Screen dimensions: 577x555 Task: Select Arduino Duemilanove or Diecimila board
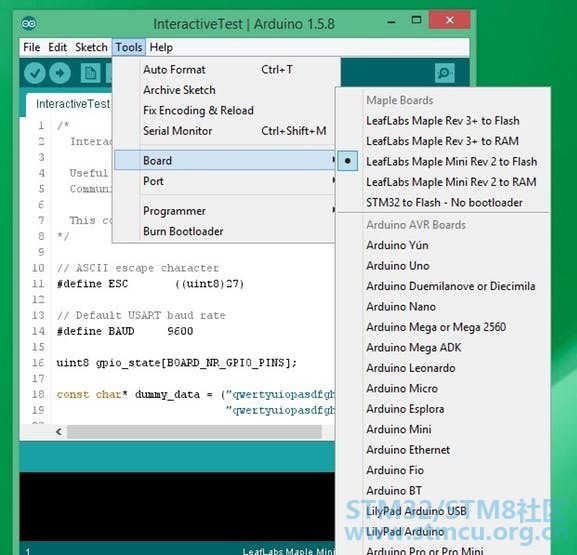(443, 286)
